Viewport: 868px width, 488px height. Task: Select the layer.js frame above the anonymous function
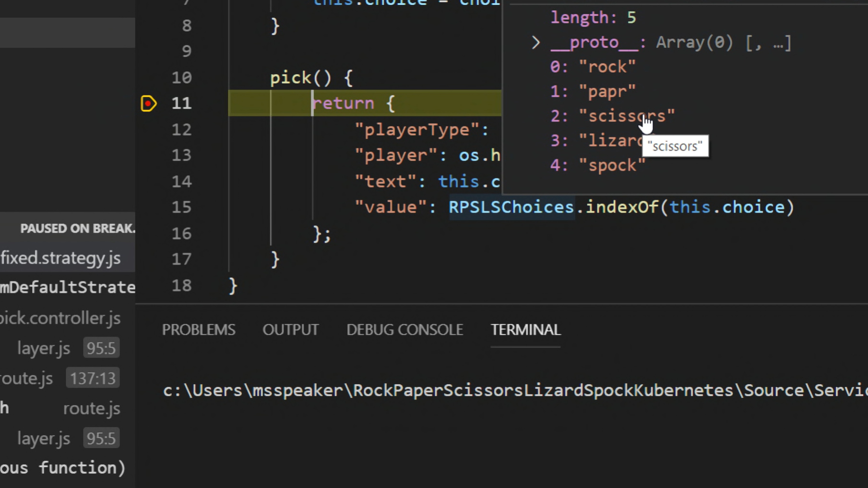tap(68, 438)
